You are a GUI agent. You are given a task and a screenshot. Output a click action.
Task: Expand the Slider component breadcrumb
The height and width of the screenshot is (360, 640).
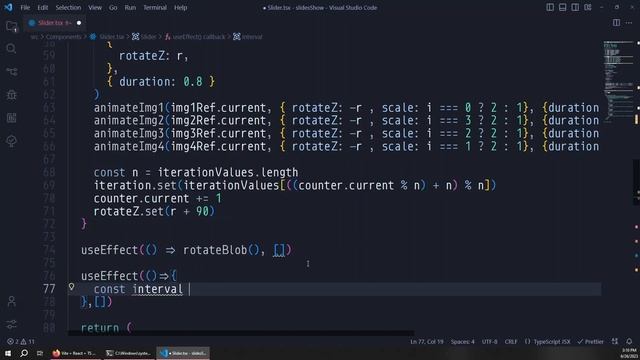[x=144, y=37]
